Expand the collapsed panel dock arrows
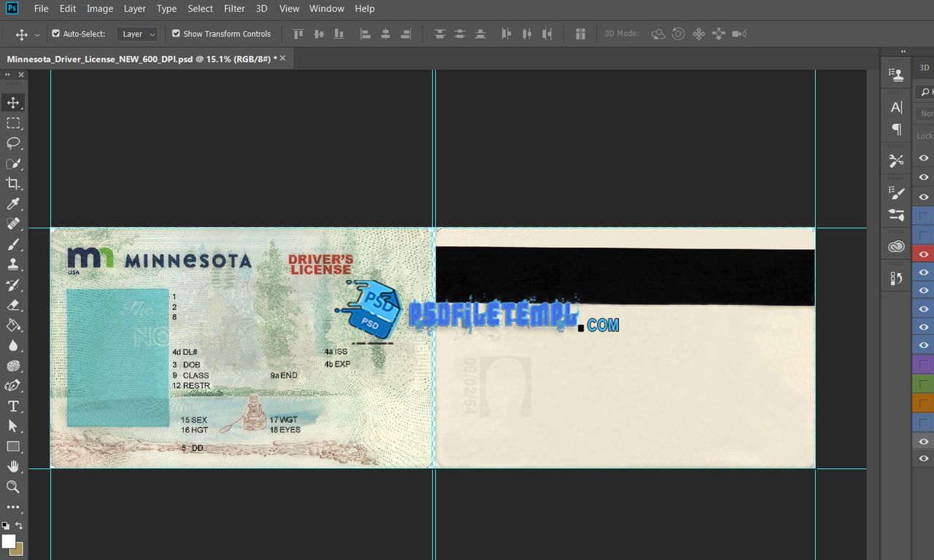The height and width of the screenshot is (560, 934). point(903,51)
